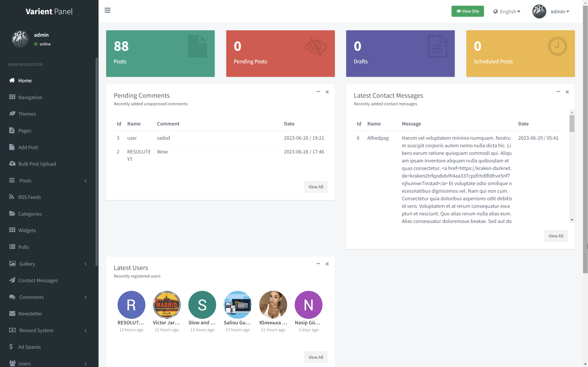Collapse the Latest Users widget
588x367 pixels.
tap(318, 264)
